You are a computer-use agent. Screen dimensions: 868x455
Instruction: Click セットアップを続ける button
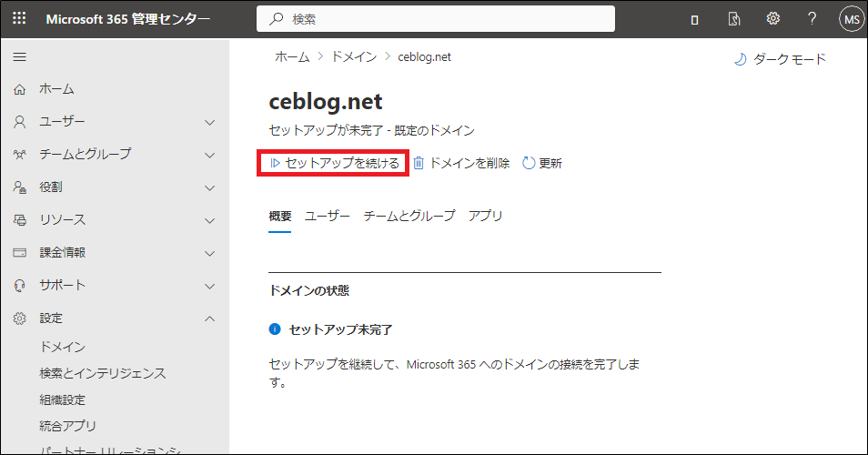coord(333,163)
